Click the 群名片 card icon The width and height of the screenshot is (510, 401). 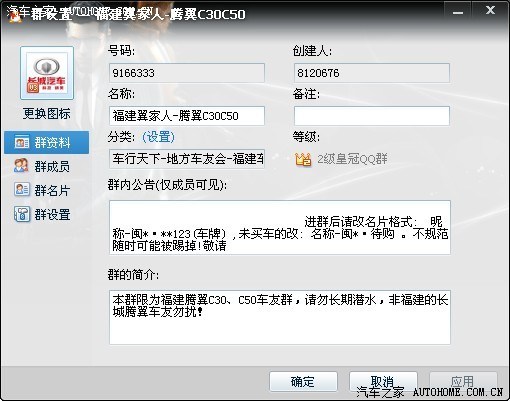[22, 189]
